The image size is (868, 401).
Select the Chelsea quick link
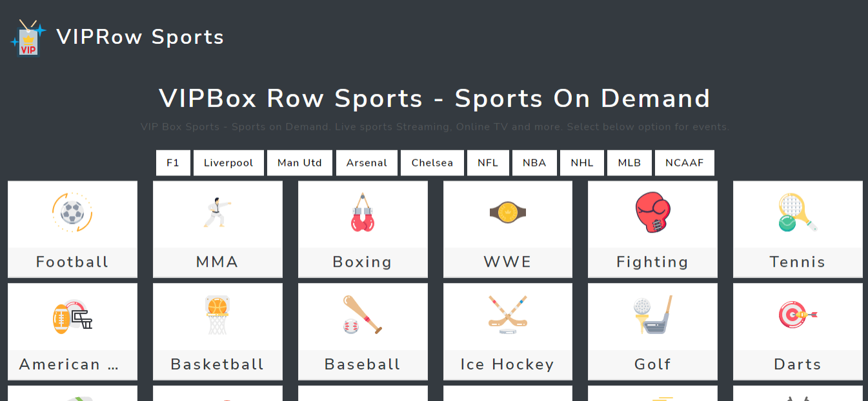432,163
